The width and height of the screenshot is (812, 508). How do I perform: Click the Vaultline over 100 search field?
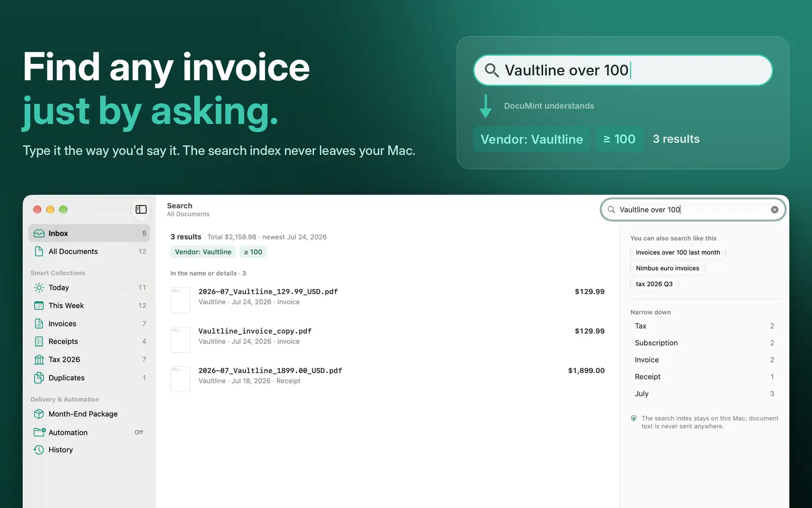pyautogui.click(x=693, y=210)
